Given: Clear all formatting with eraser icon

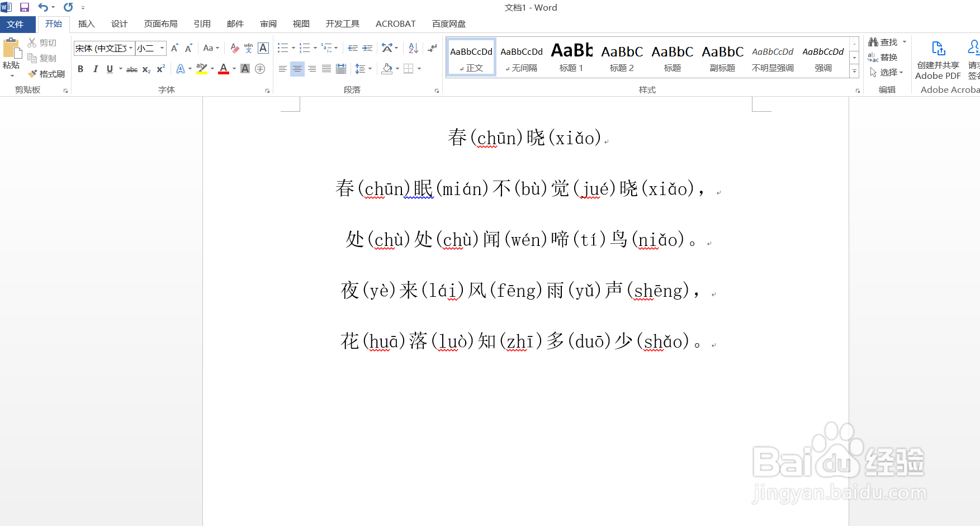Looking at the screenshot, I should [235, 48].
